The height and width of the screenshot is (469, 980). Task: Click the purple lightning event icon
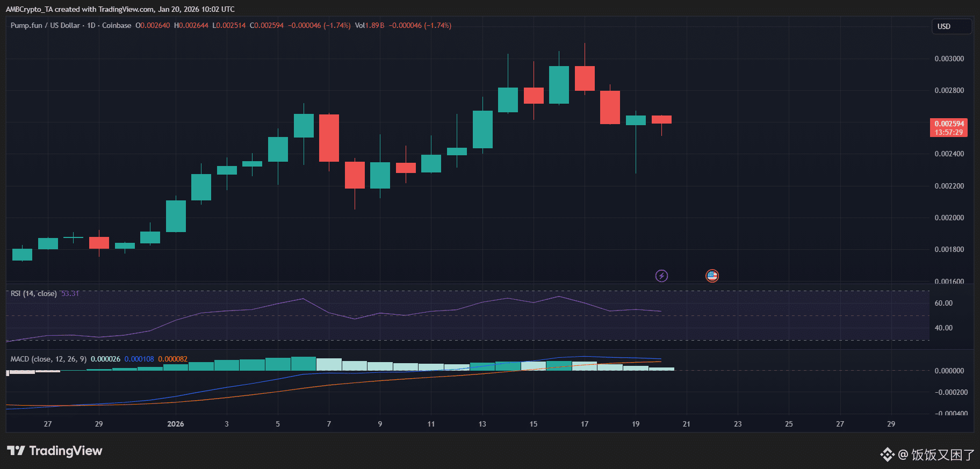(x=661, y=276)
